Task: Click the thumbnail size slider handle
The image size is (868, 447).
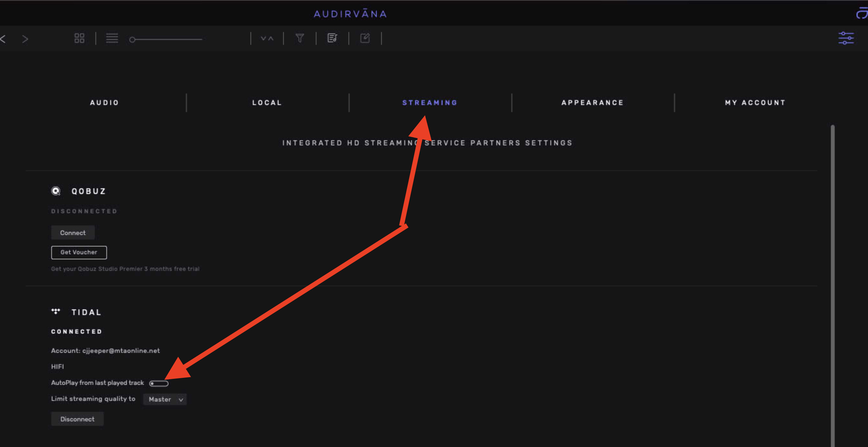Action: [x=132, y=40]
